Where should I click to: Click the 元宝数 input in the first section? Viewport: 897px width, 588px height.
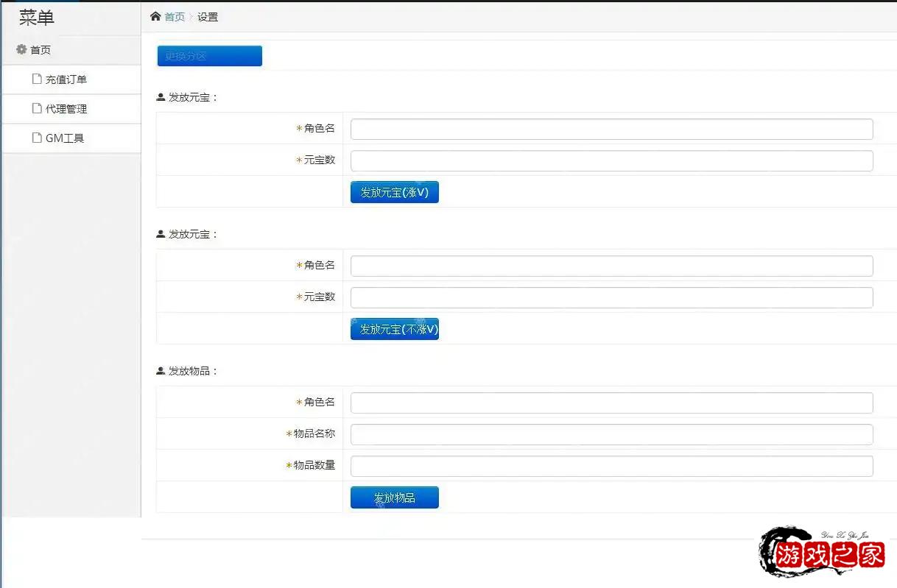[x=611, y=160]
